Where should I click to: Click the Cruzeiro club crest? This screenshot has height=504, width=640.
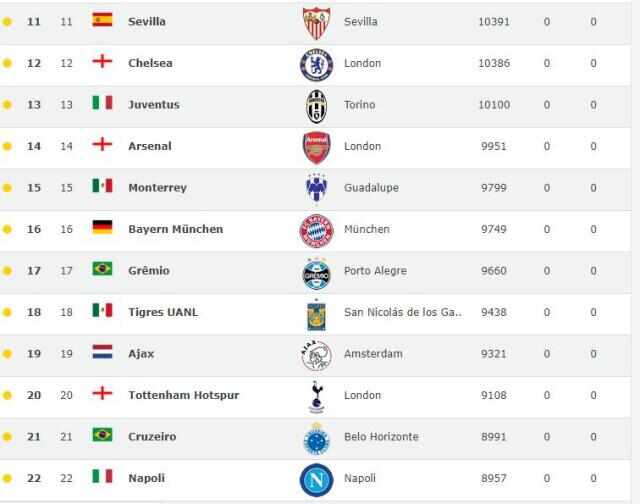(x=316, y=438)
